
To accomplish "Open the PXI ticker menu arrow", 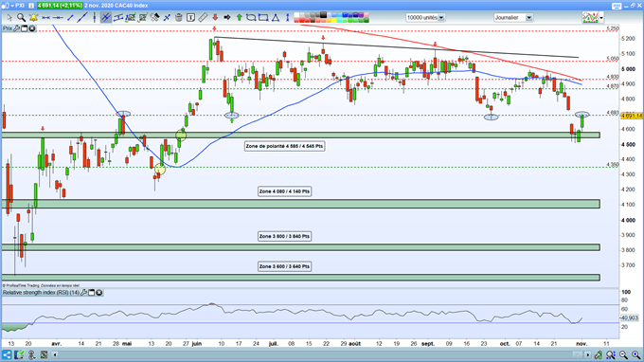I will coord(12,6).
